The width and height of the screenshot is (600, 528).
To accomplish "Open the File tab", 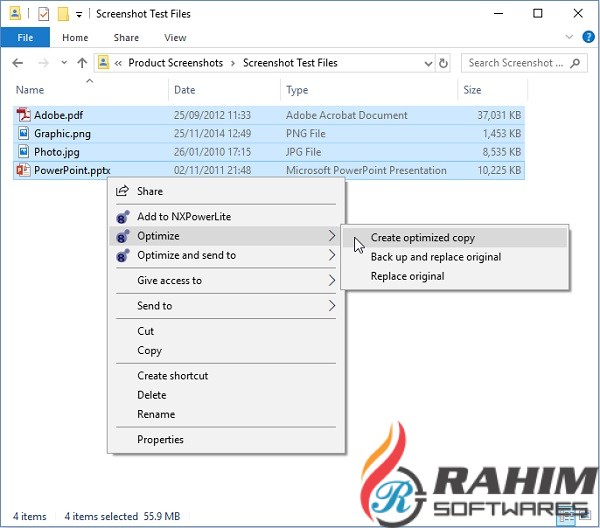I will click(25, 37).
